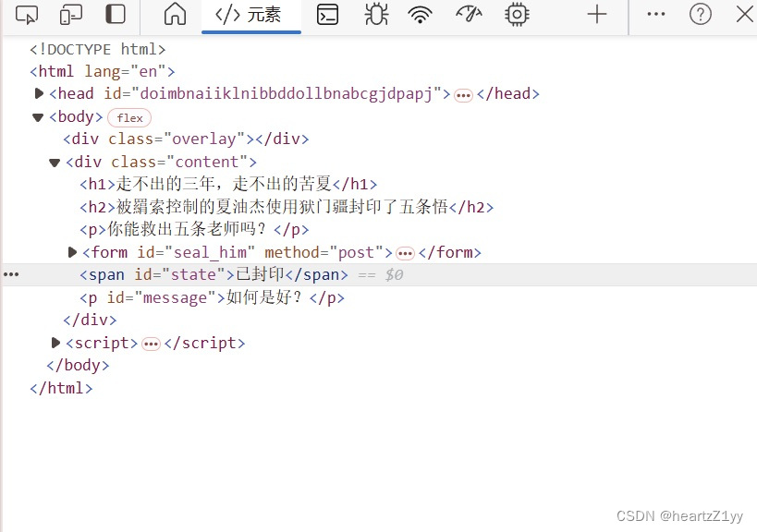Toggle the flex badge on body

click(x=129, y=117)
